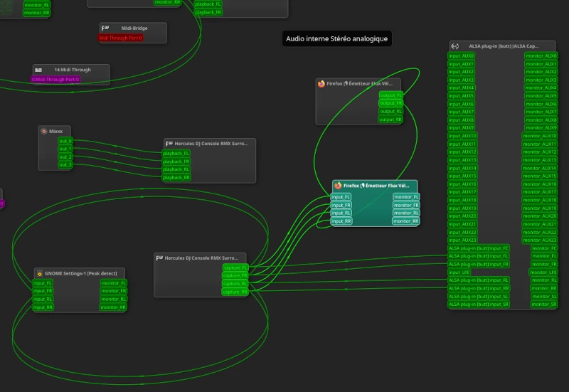Select the GNOME Settings monitor_RR port

pos(113,307)
